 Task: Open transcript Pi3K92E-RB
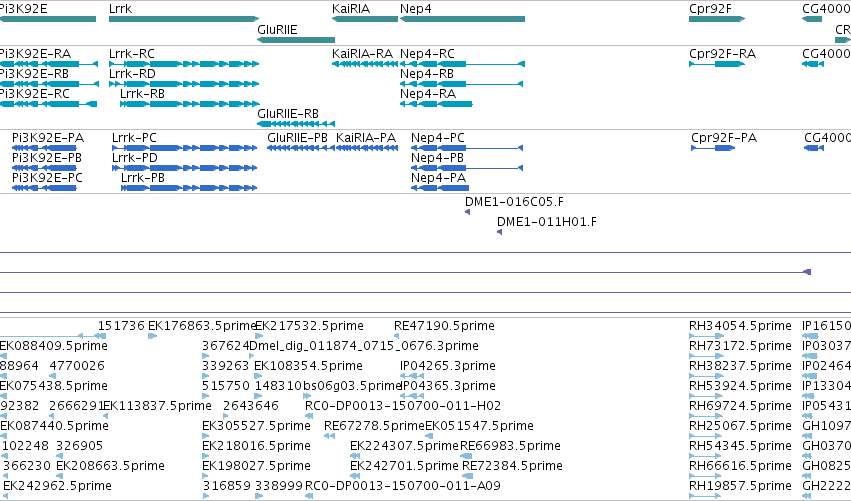pos(48,84)
